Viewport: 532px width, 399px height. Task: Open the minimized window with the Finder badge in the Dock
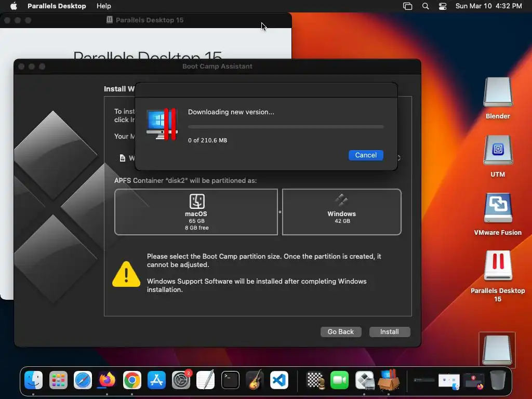[449, 381]
